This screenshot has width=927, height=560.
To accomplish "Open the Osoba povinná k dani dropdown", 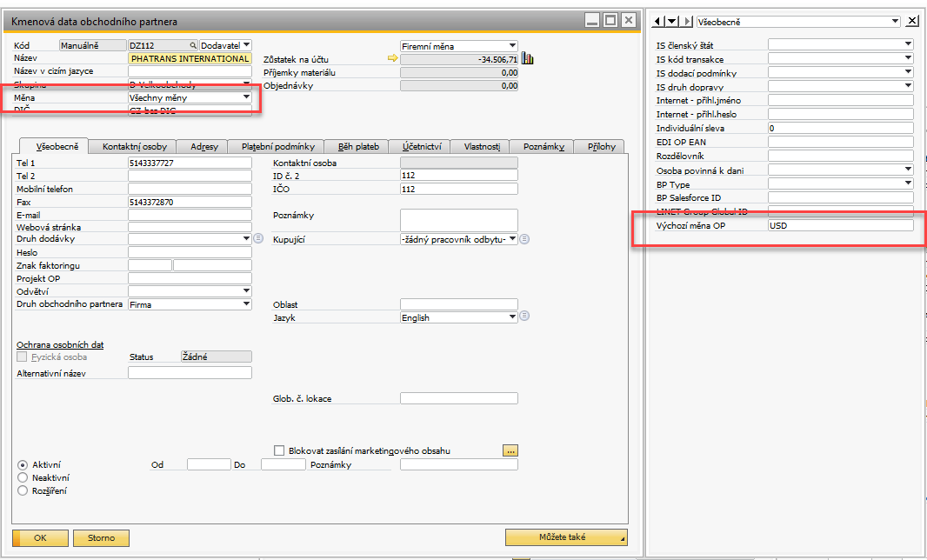I will pos(908,170).
